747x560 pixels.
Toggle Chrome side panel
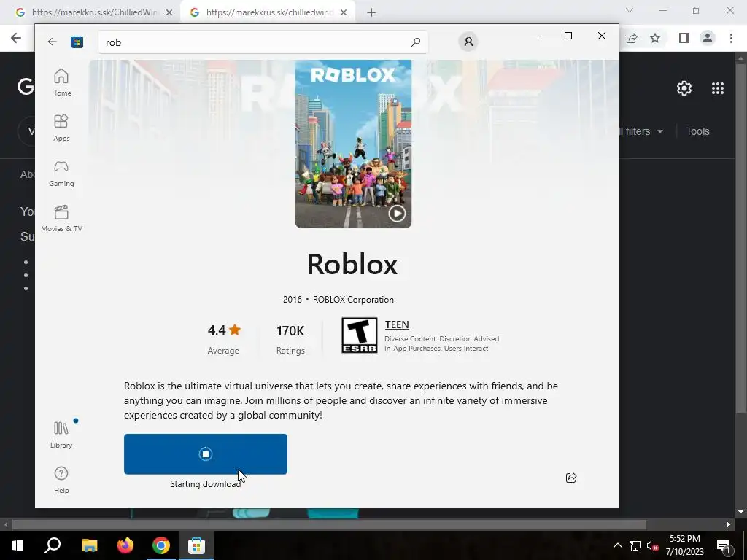point(684,38)
